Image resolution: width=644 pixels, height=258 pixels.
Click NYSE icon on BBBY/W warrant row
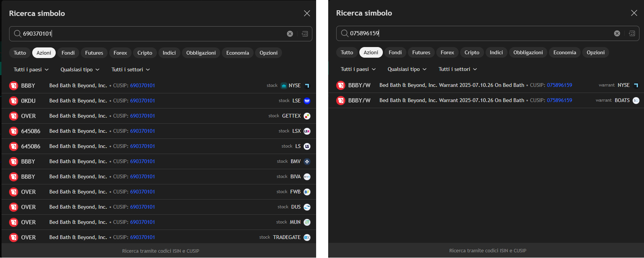(636, 85)
